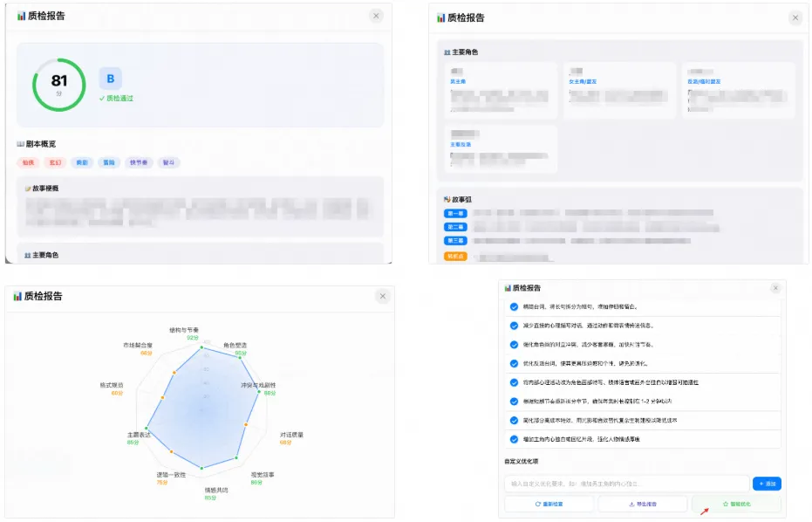The height and width of the screenshot is (522, 812).
Task: Click the blue B grade badge
Action: tap(110, 79)
